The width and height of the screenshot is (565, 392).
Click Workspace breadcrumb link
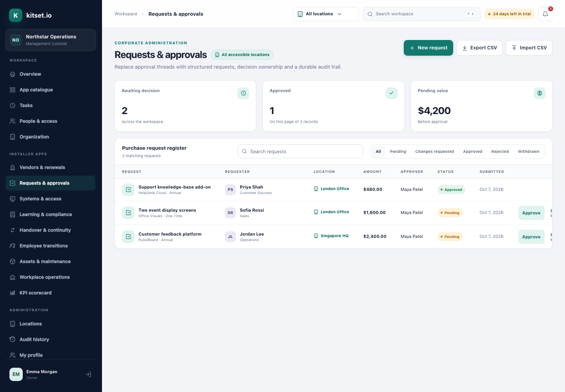click(126, 14)
